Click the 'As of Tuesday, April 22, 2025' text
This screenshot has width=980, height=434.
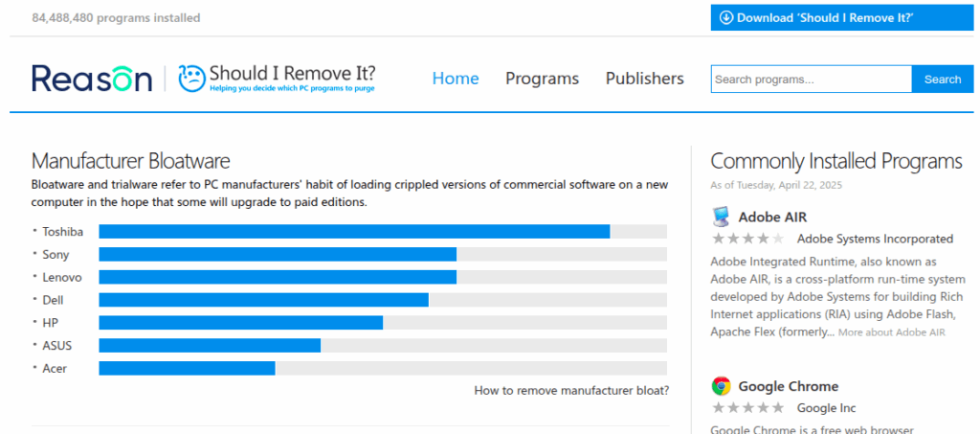coord(776,186)
